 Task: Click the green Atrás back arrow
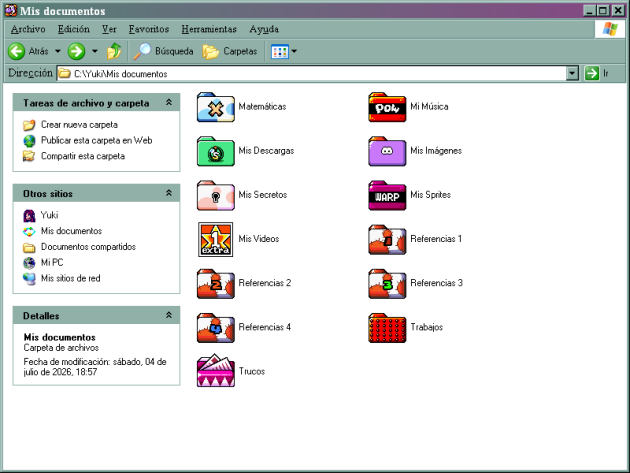tap(16, 51)
